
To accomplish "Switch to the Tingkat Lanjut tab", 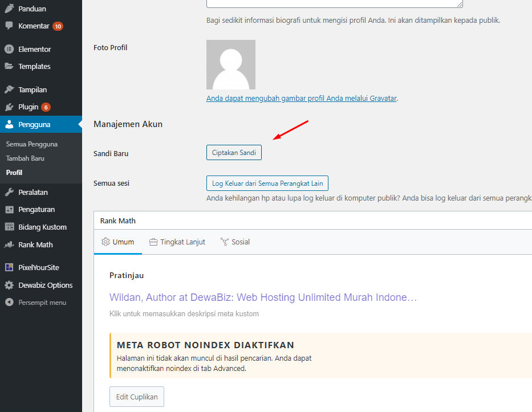I will coord(177,242).
